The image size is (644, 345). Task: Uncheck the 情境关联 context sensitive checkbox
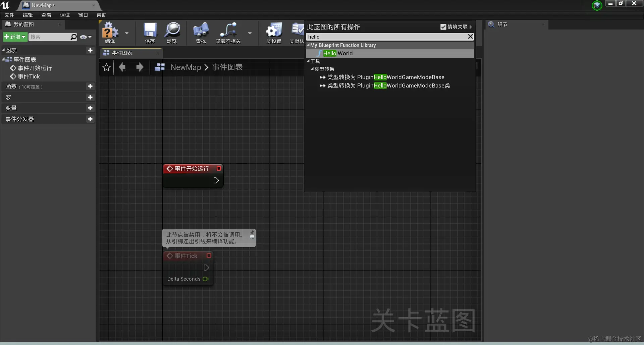[x=443, y=26]
